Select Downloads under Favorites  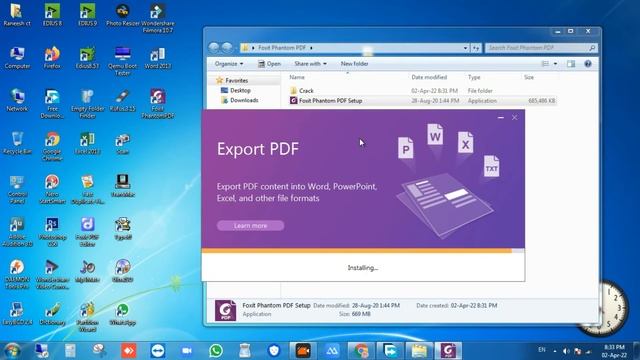pos(244,100)
